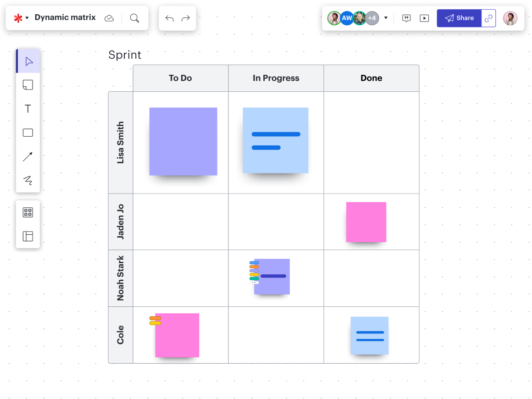Click the Share button
The width and height of the screenshot is (532, 399).
pyautogui.click(x=459, y=18)
